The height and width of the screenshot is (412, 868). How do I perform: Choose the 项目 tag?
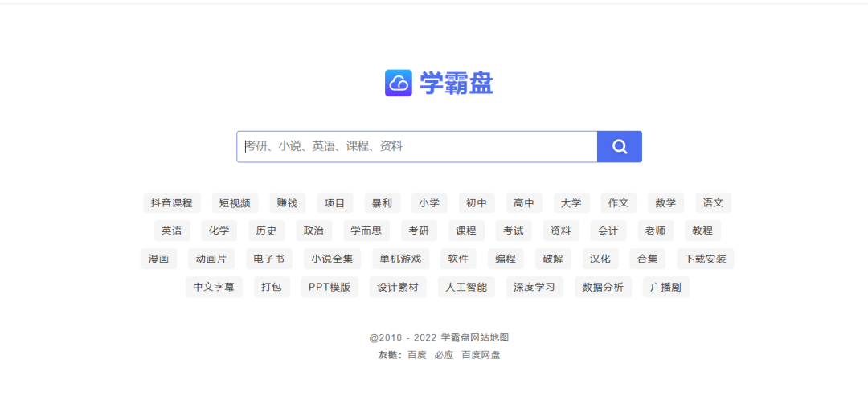point(335,203)
